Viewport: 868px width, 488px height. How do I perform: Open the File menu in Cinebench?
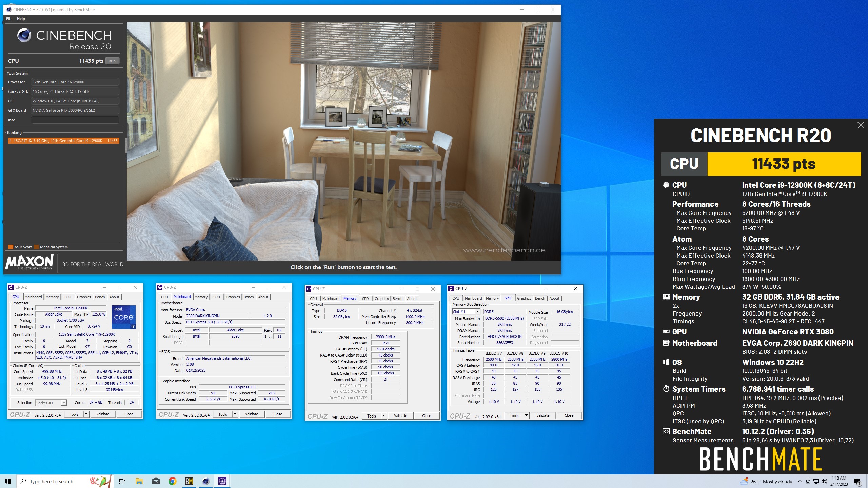(x=9, y=19)
